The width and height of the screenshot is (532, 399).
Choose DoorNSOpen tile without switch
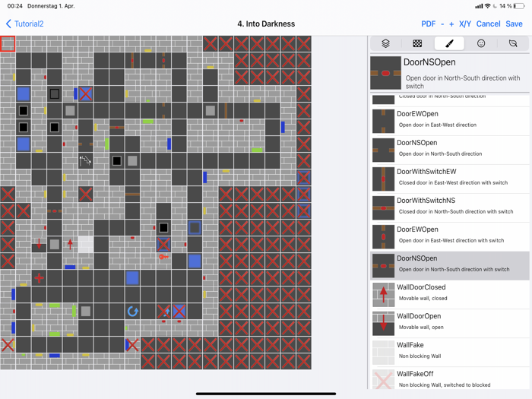coord(450,150)
